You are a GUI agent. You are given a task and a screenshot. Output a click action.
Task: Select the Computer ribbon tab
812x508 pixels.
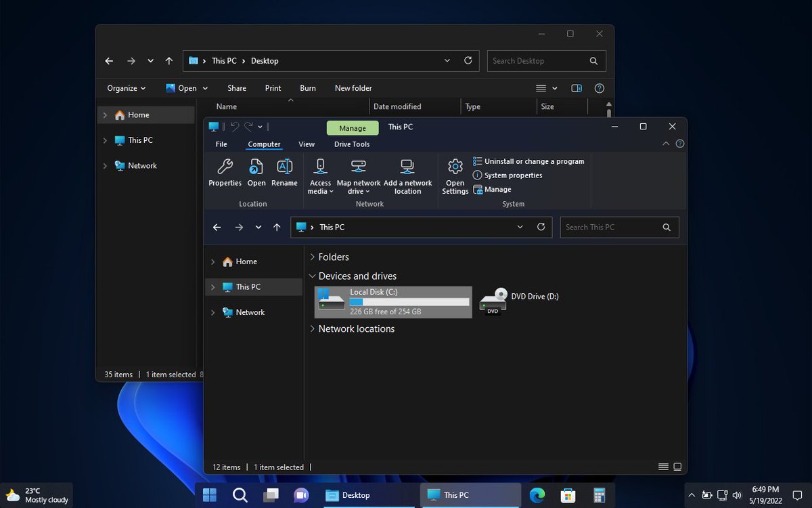tap(264, 144)
